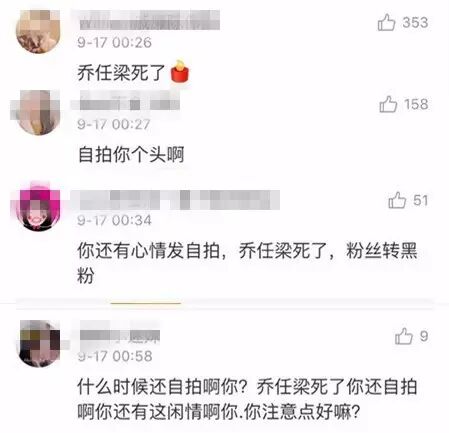Like the comment with 353 likes

point(386,22)
